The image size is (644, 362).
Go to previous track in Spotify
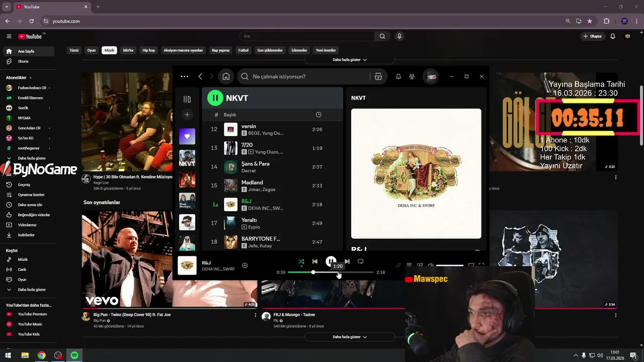315,261
